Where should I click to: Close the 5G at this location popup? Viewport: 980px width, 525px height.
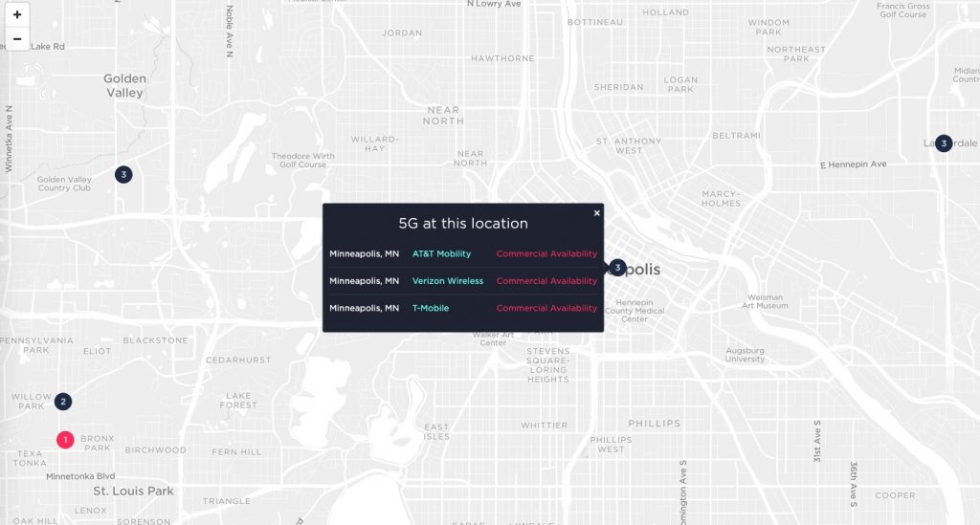(x=597, y=213)
